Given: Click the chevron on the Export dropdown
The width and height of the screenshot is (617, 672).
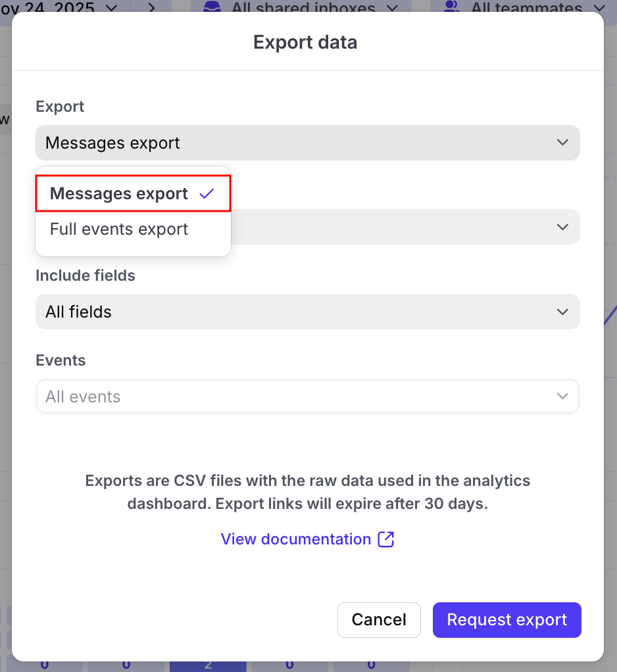Looking at the screenshot, I should point(562,143).
